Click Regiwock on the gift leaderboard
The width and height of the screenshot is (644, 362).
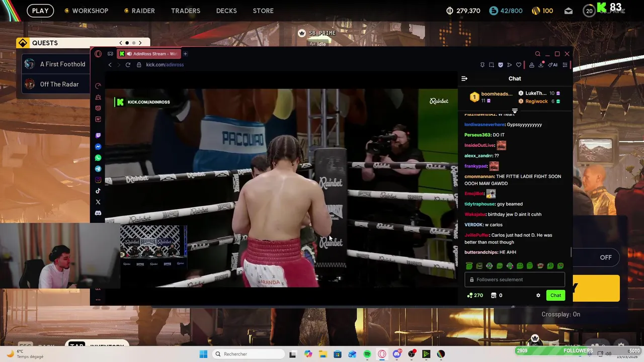point(536,101)
